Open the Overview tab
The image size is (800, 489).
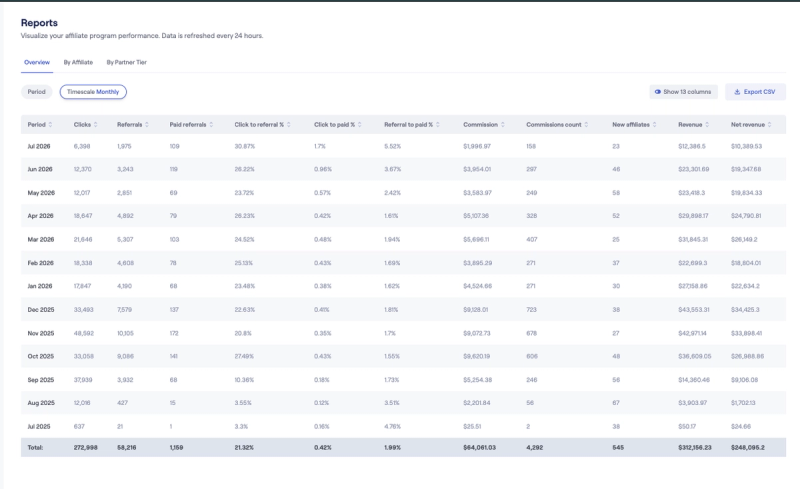pyautogui.click(x=37, y=62)
